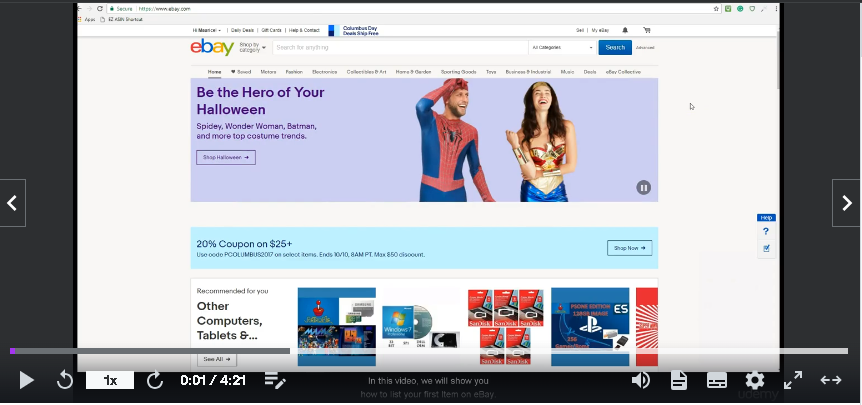The height and width of the screenshot is (405, 862).
Task: Expand Shop by category dropdown
Action: 252,47
